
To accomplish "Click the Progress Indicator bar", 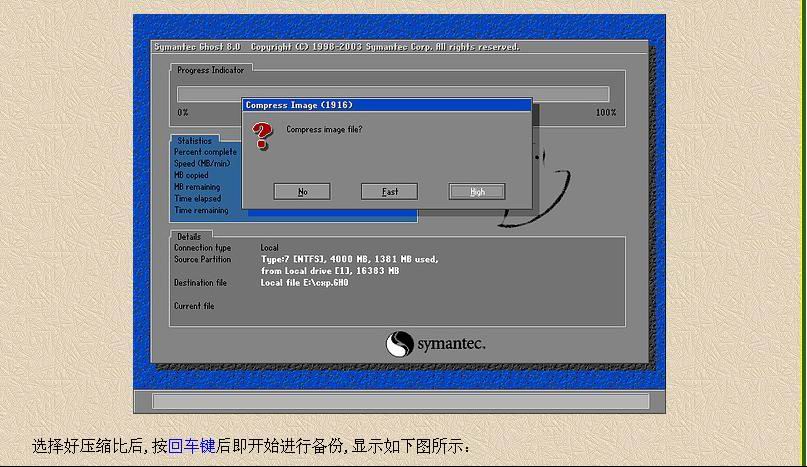I will click(393, 94).
